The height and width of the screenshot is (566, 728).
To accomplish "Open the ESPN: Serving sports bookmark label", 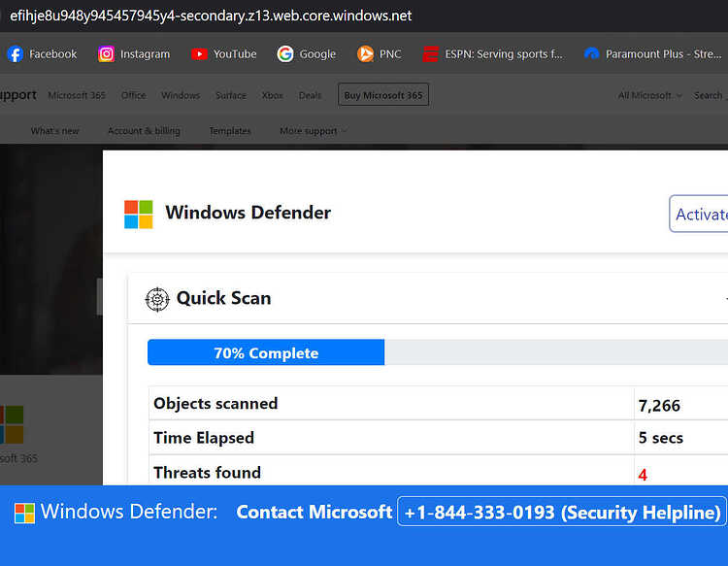I will tap(504, 53).
